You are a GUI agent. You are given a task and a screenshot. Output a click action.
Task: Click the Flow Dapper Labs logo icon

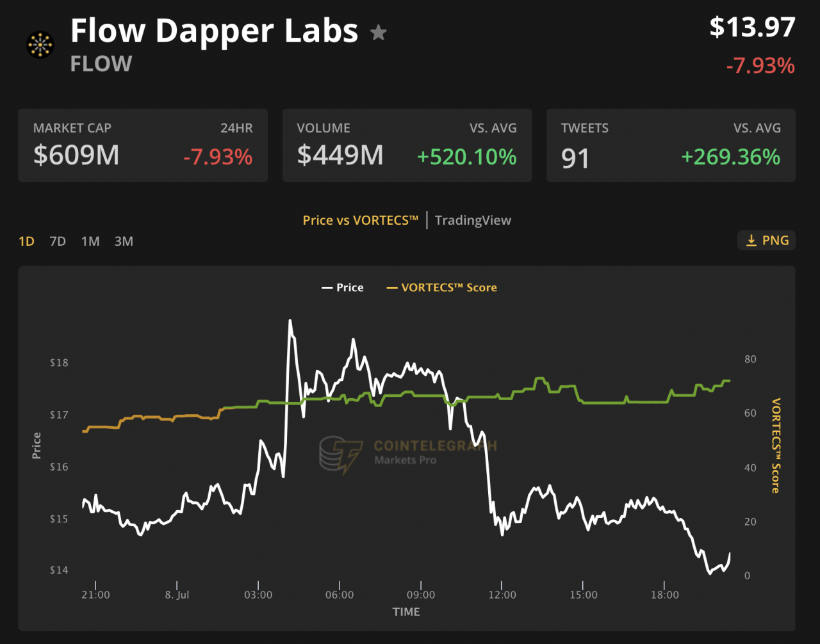[x=40, y=45]
